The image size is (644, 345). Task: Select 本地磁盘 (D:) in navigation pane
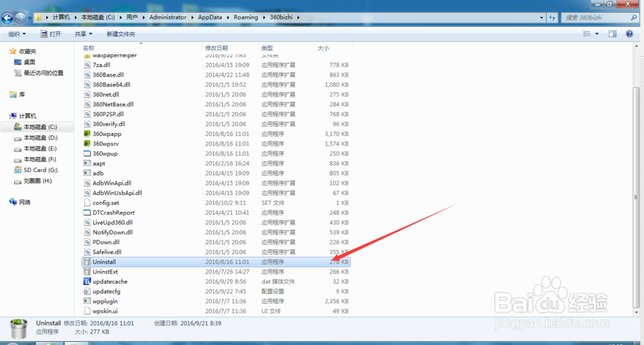[40, 138]
